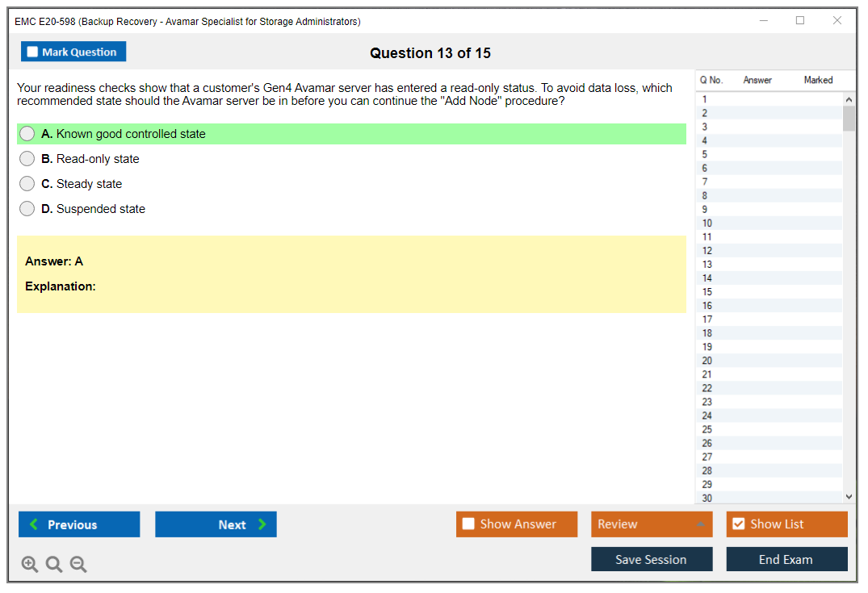This screenshot has height=593, width=868.
Task: Jump to question 13 in list
Action: pyautogui.click(x=767, y=265)
